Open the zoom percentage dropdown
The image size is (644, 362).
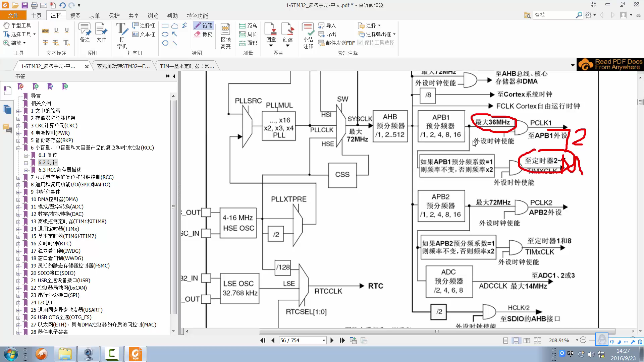pyautogui.click(x=577, y=340)
